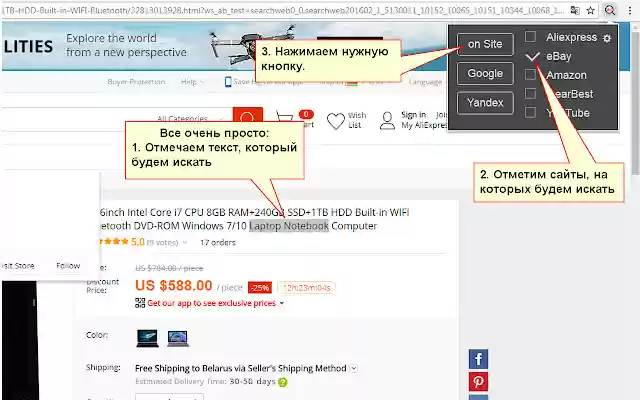Viewport: 640px width, 400px height.
Task: Expand the votes rating dropdown arrow
Action: click(184, 242)
